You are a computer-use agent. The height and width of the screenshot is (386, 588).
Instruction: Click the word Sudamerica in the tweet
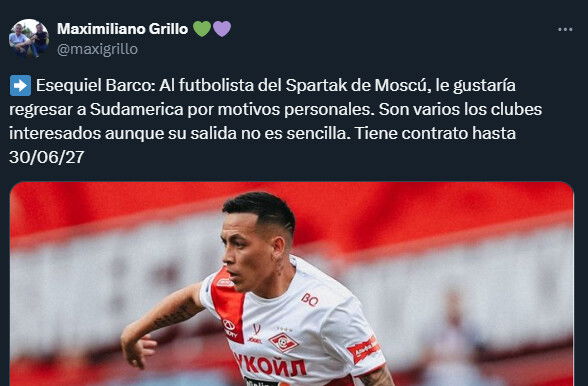(x=136, y=110)
